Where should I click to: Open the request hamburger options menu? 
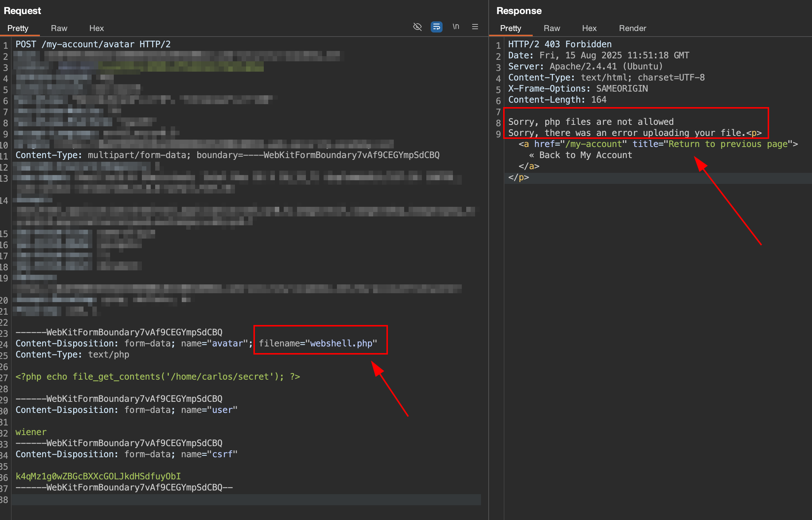coord(475,27)
